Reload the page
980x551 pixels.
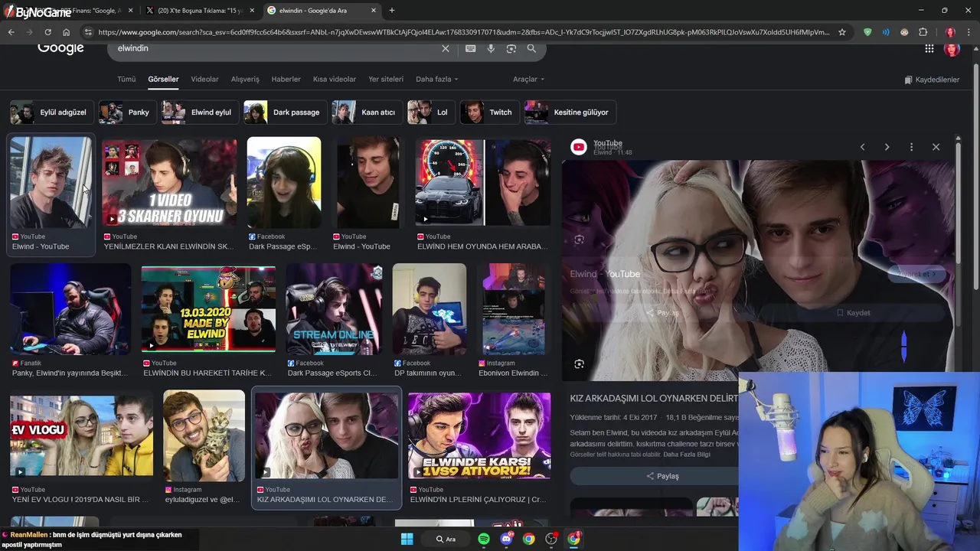(x=47, y=32)
